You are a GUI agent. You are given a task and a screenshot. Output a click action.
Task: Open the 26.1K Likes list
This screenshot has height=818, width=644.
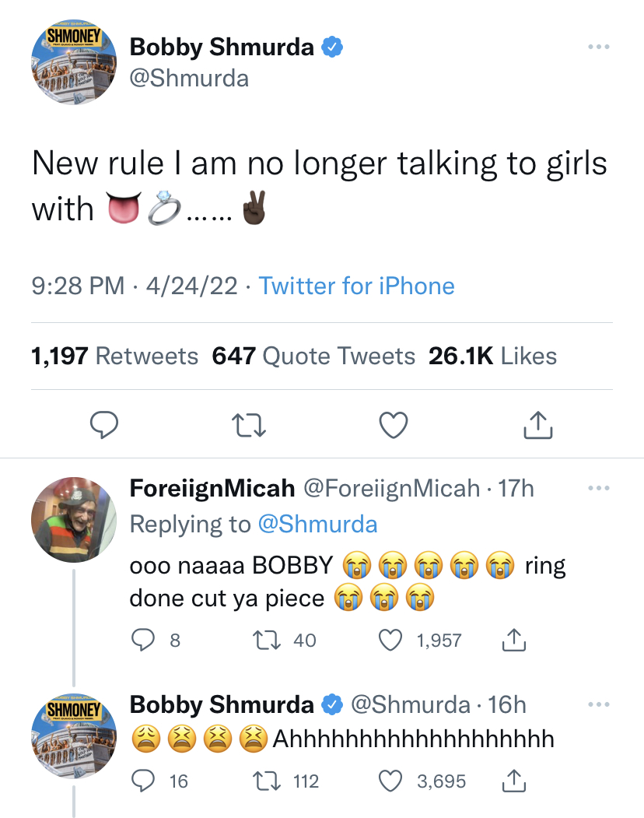[492, 356]
